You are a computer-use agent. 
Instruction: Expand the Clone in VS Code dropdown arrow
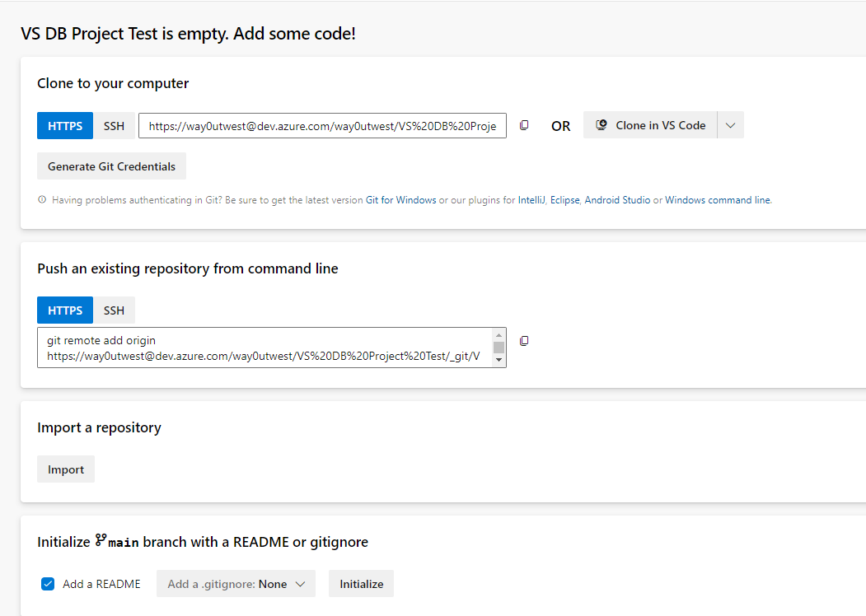pos(731,125)
